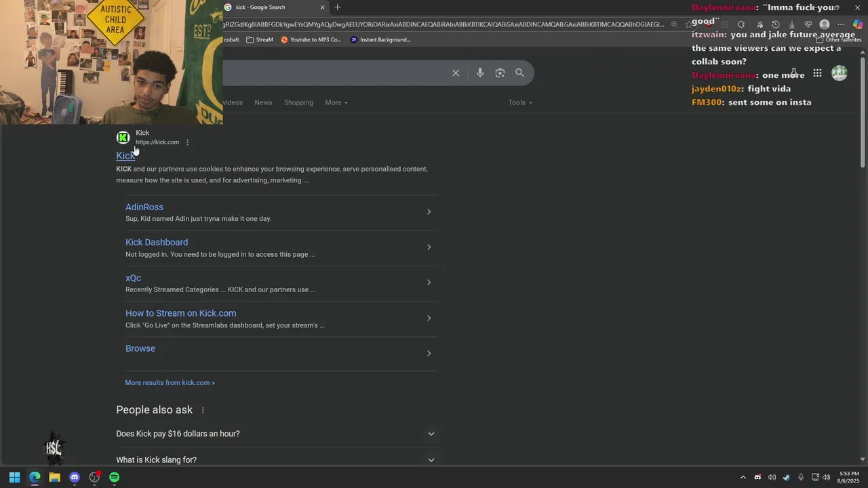Open the Browse sitelink
The width and height of the screenshot is (868, 488).
tap(140, 348)
